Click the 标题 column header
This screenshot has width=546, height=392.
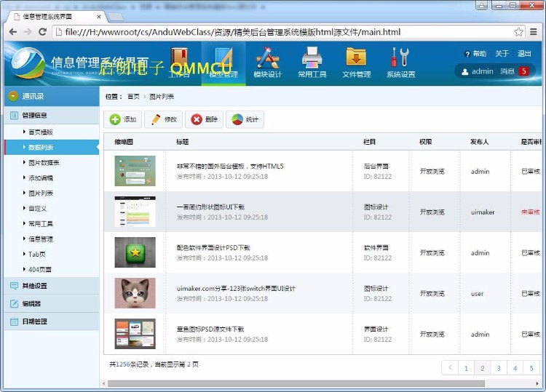[x=182, y=142]
